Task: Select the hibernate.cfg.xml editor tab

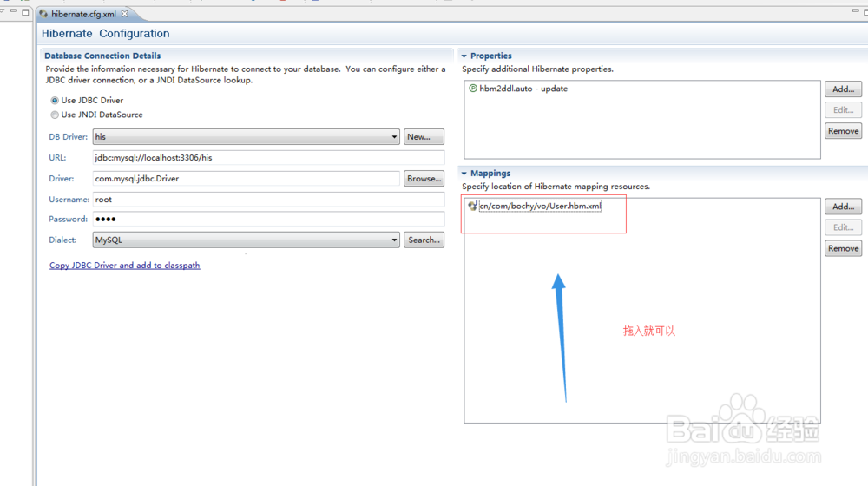Action: coord(83,14)
